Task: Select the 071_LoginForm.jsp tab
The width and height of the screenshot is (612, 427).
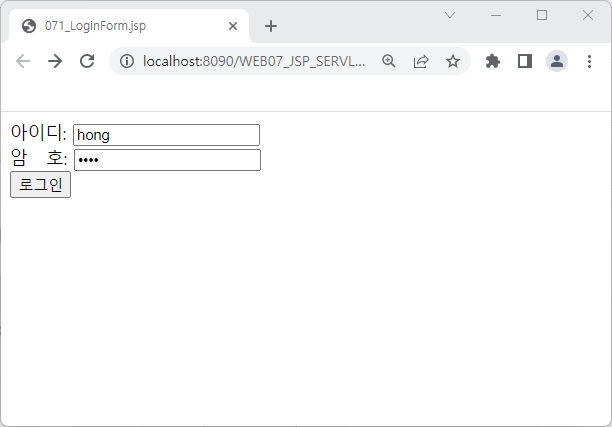Action: point(129,26)
